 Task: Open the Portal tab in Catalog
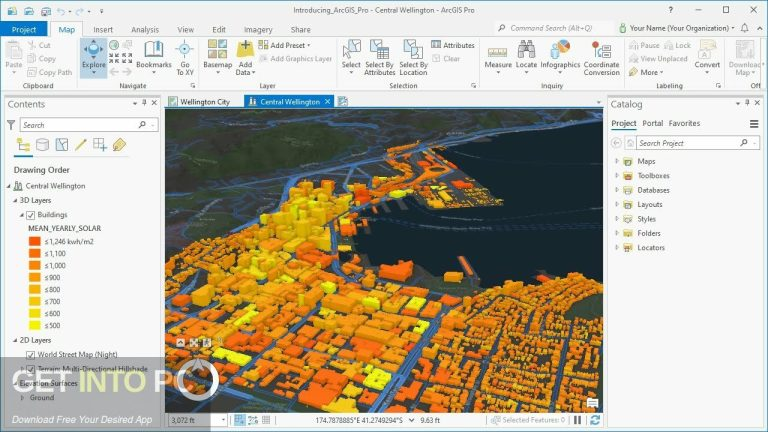click(652, 123)
